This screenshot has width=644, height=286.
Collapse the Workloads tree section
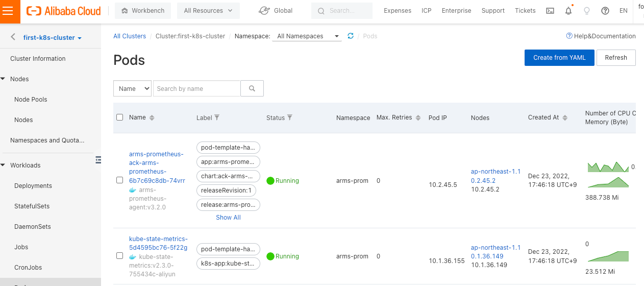coord(3,165)
